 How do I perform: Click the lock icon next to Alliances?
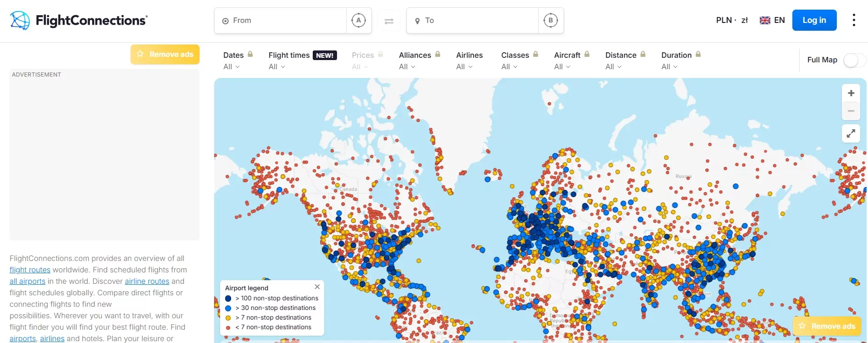tap(438, 54)
